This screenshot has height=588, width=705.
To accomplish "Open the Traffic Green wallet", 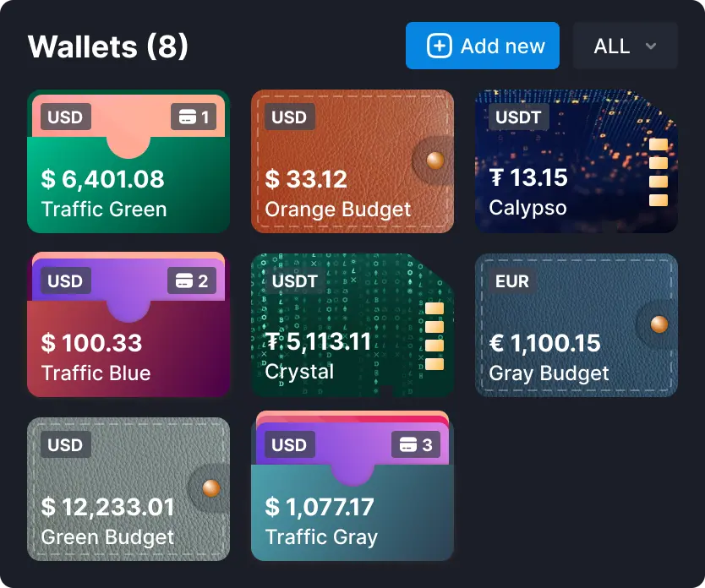I will 128,169.
